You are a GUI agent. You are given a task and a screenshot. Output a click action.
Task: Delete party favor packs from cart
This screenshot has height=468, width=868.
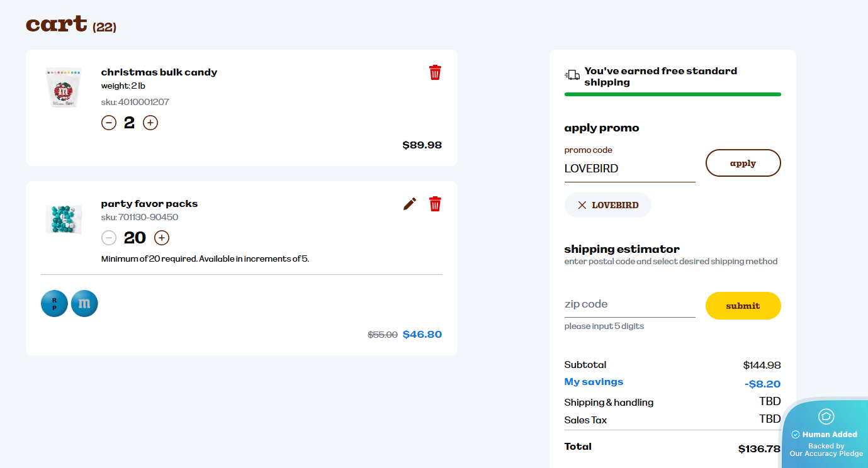435,204
